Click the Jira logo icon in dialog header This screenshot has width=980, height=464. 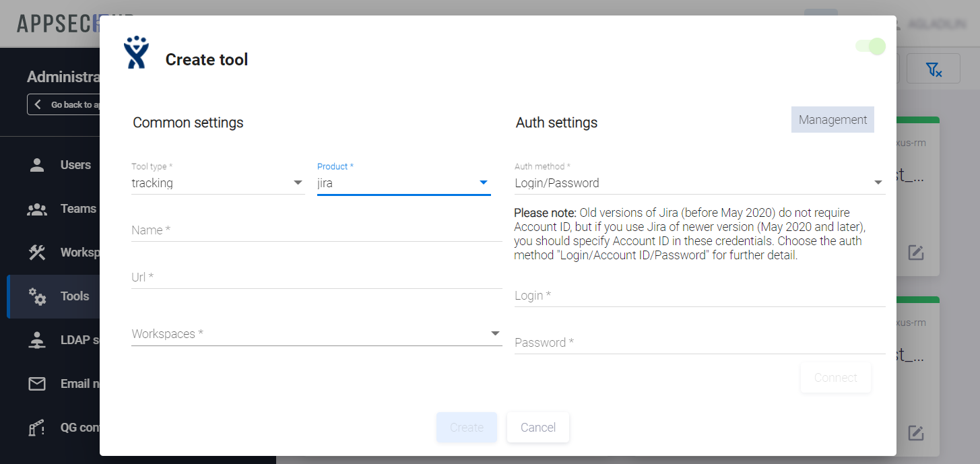135,53
